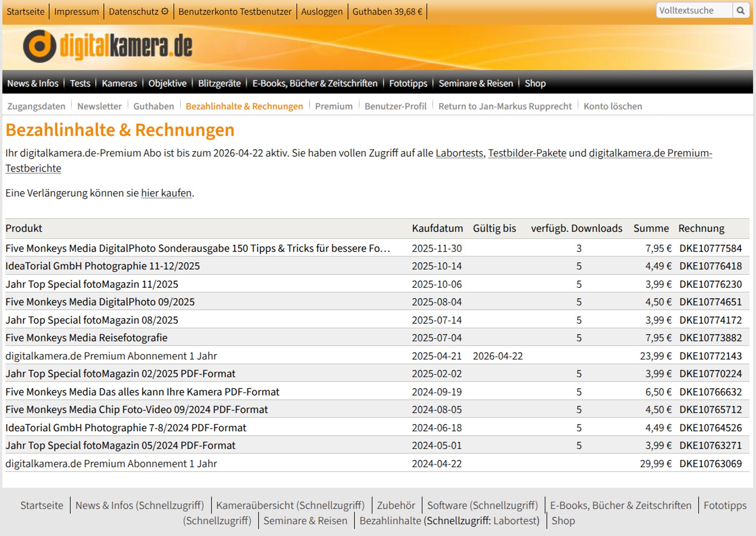
Task: Open the Fototipps main menu item
Action: (x=408, y=83)
